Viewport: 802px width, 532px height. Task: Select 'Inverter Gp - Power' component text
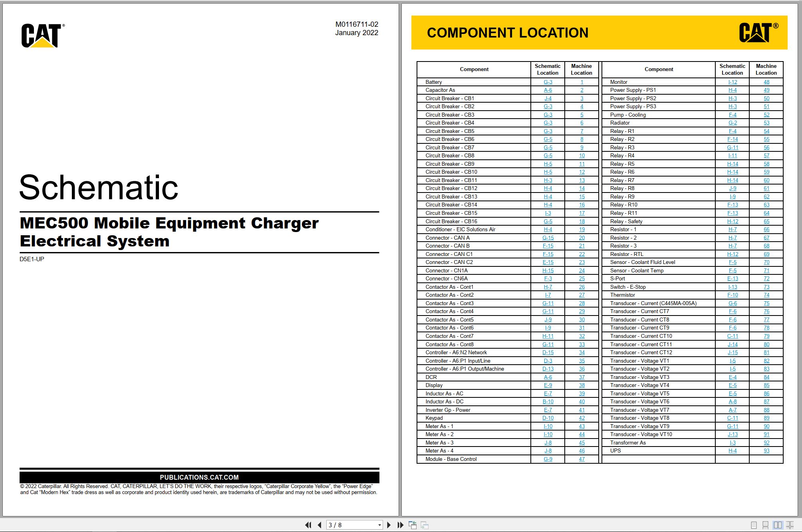click(x=448, y=410)
